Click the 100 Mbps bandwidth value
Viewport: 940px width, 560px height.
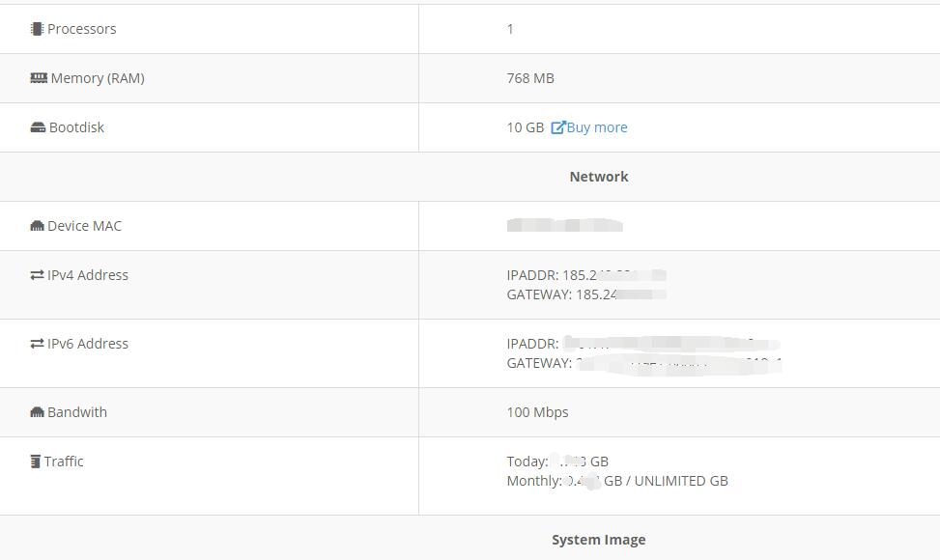point(537,412)
